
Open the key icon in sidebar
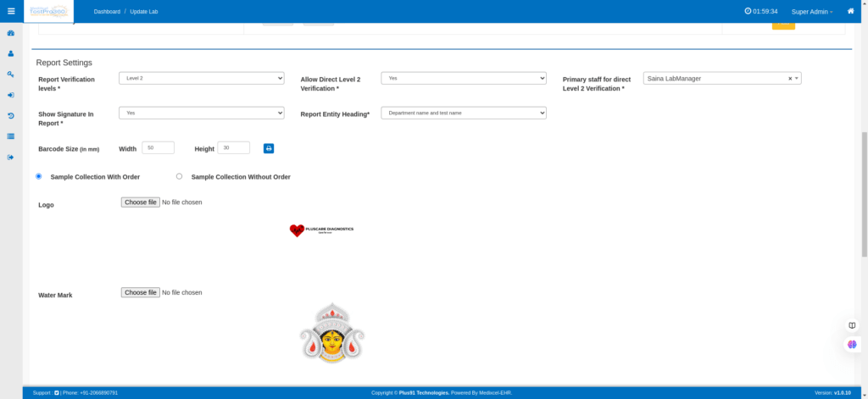click(11, 74)
